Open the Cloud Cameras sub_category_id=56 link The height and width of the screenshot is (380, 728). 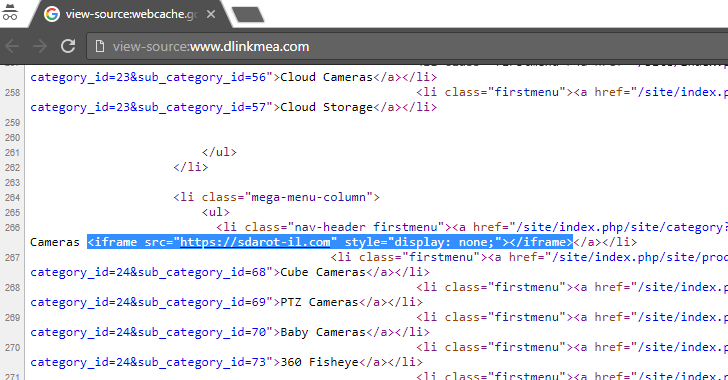148,77
